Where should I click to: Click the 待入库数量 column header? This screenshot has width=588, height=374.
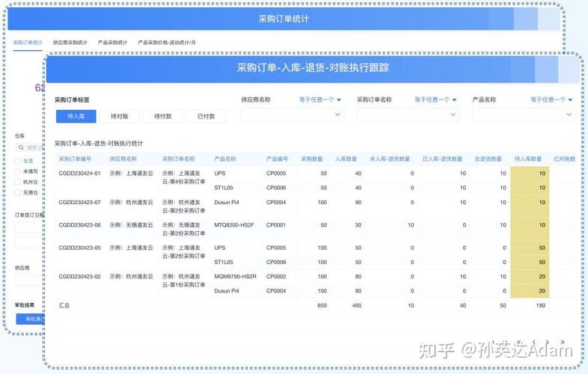click(x=528, y=159)
